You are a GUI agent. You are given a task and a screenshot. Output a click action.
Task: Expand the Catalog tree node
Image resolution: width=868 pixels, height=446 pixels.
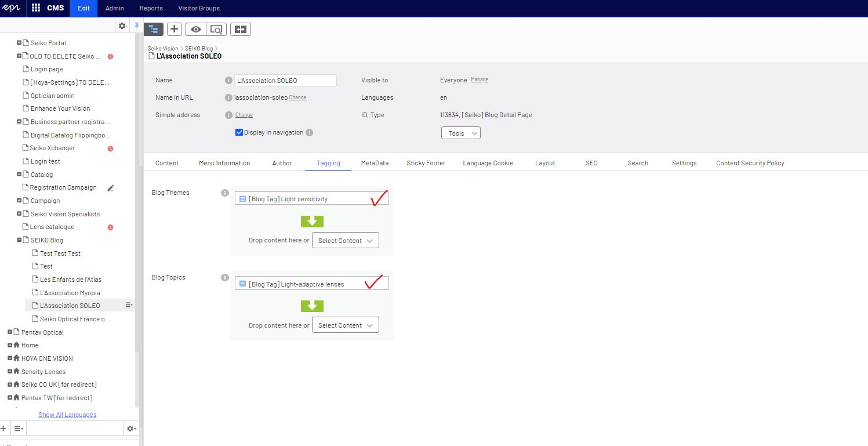coord(19,175)
